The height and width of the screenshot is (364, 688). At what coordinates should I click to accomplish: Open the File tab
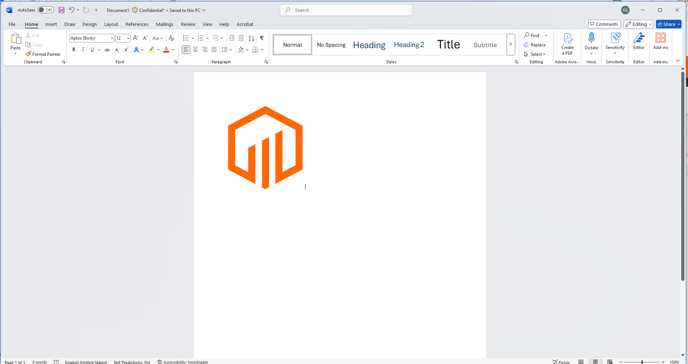click(x=12, y=24)
